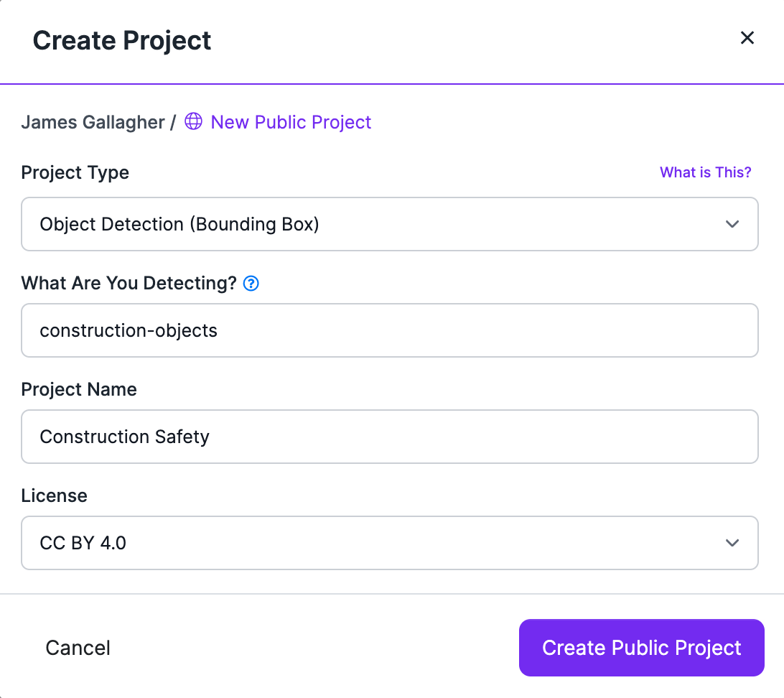Open the What is This? link
This screenshot has width=784, height=698.
705,172
